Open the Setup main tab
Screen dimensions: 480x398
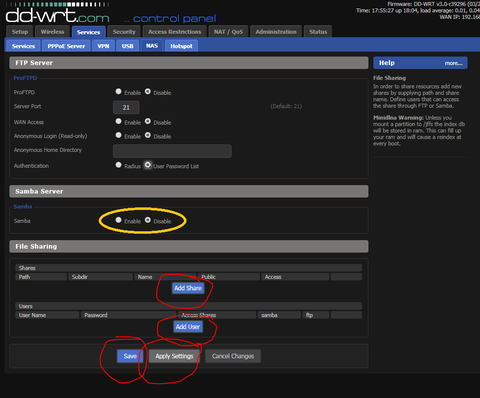pyautogui.click(x=20, y=32)
